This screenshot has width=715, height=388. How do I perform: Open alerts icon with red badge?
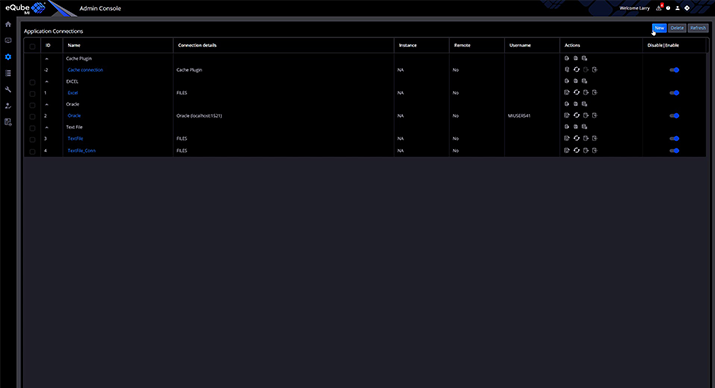[659, 8]
